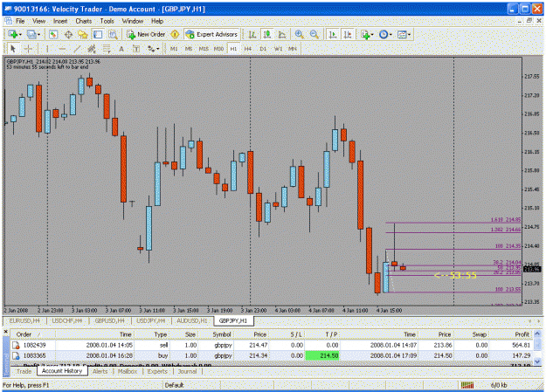Expand the Templates dropdown arrow
Viewport: 546px width, 392px height.
409,34
